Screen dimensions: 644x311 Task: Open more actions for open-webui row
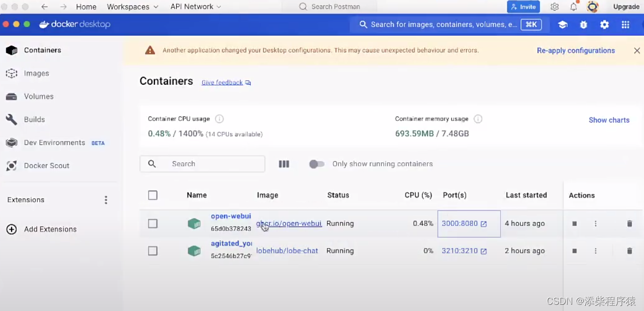coord(596,224)
